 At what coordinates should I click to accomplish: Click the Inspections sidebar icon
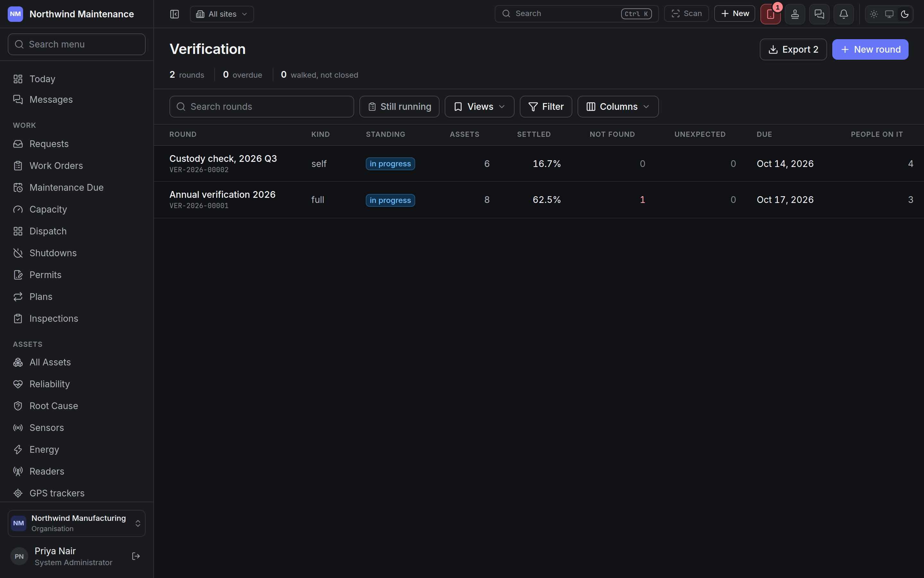[x=18, y=319]
